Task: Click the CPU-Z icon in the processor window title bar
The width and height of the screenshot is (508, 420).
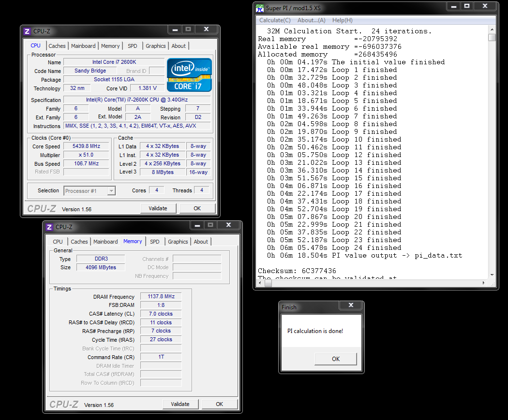Action: (x=27, y=31)
